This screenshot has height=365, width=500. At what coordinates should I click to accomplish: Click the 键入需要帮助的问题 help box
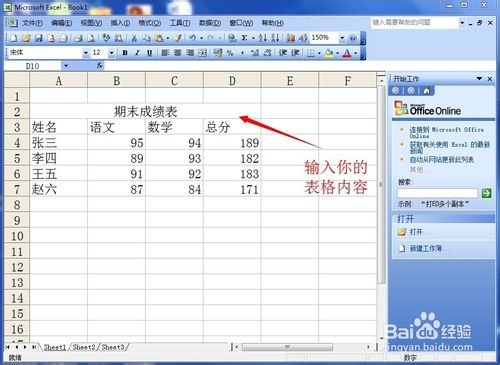point(415,23)
